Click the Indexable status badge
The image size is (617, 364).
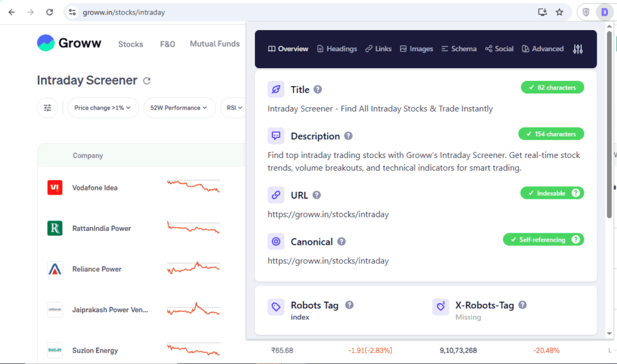(551, 193)
